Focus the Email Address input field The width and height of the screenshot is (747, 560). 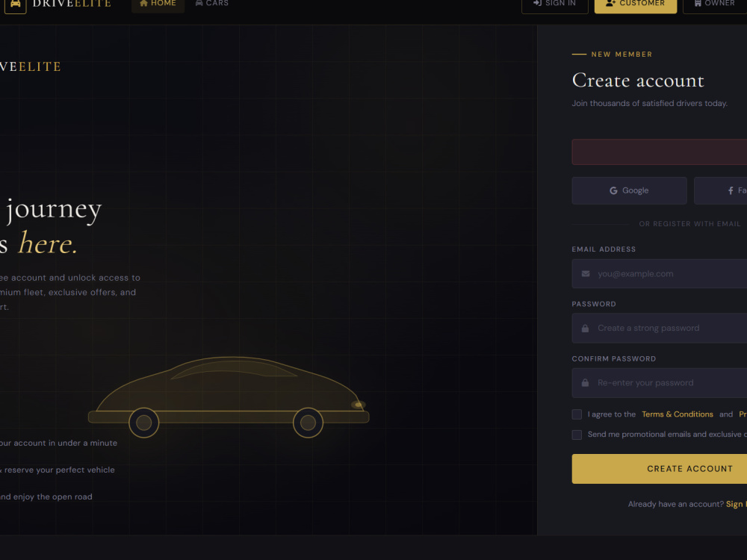click(660, 274)
